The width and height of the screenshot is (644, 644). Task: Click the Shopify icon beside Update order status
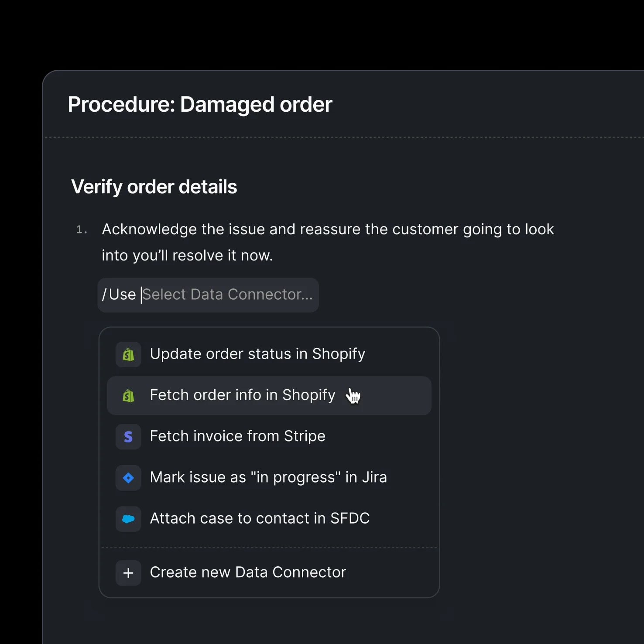click(128, 354)
